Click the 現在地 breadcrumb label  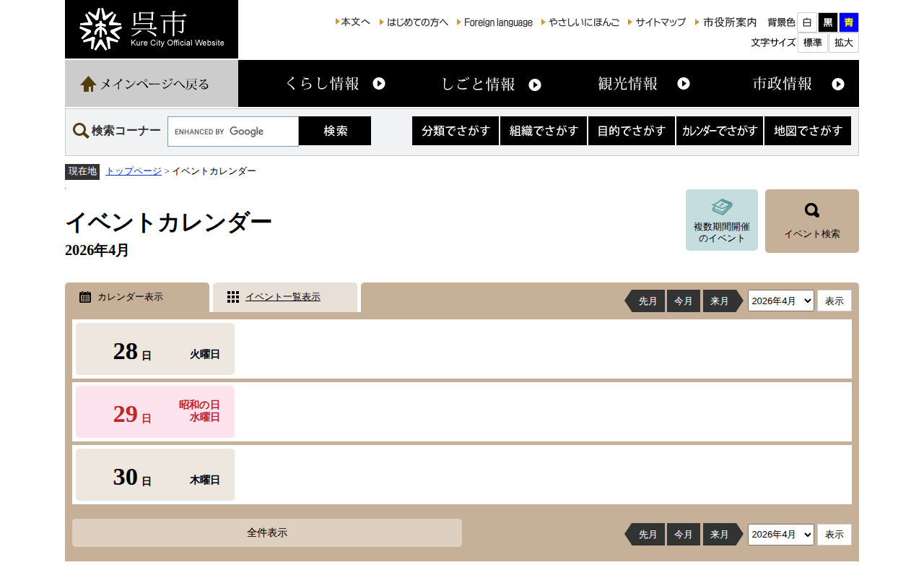coord(82,171)
